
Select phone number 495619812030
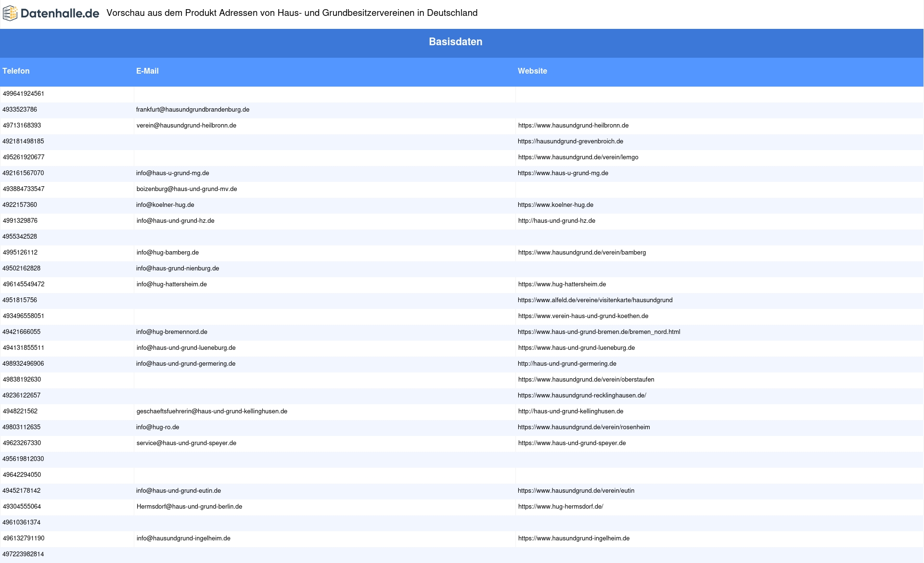click(23, 459)
